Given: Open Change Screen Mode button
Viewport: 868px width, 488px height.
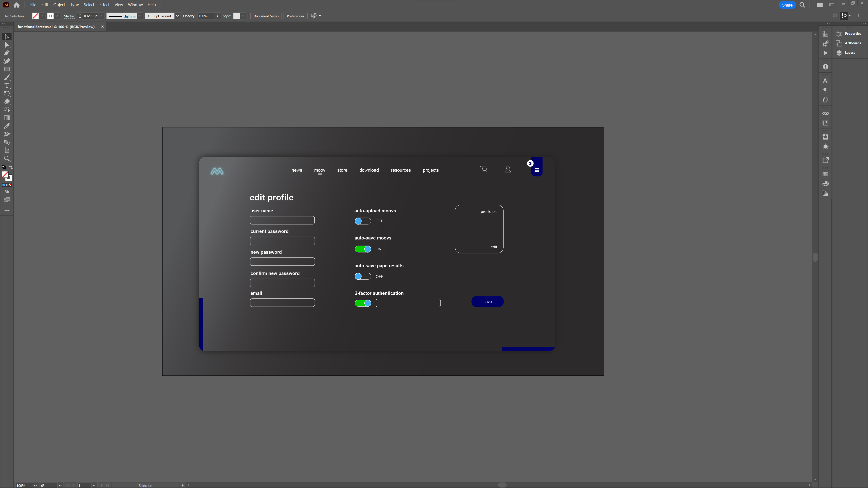Looking at the screenshot, I should [x=7, y=200].
